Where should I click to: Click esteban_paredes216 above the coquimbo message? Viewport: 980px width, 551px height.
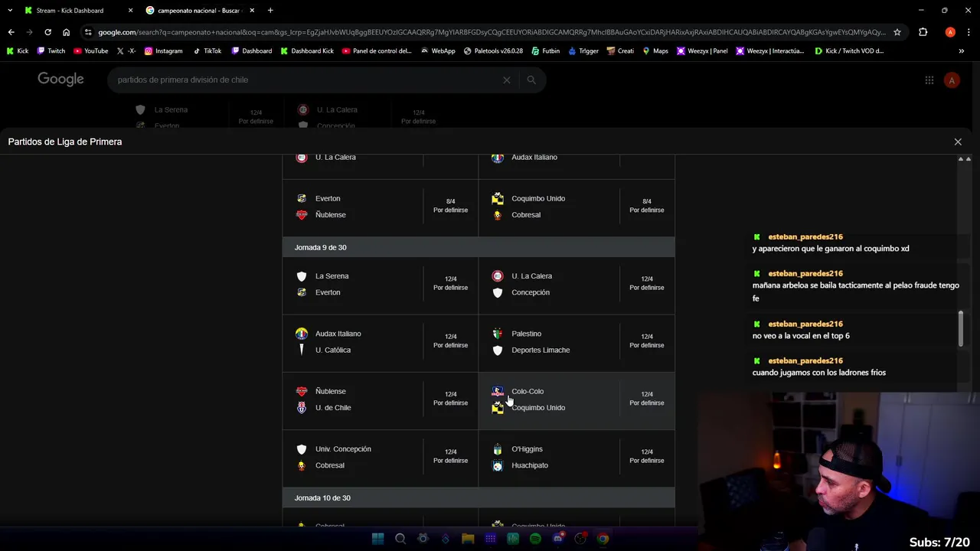pos(805,236)
